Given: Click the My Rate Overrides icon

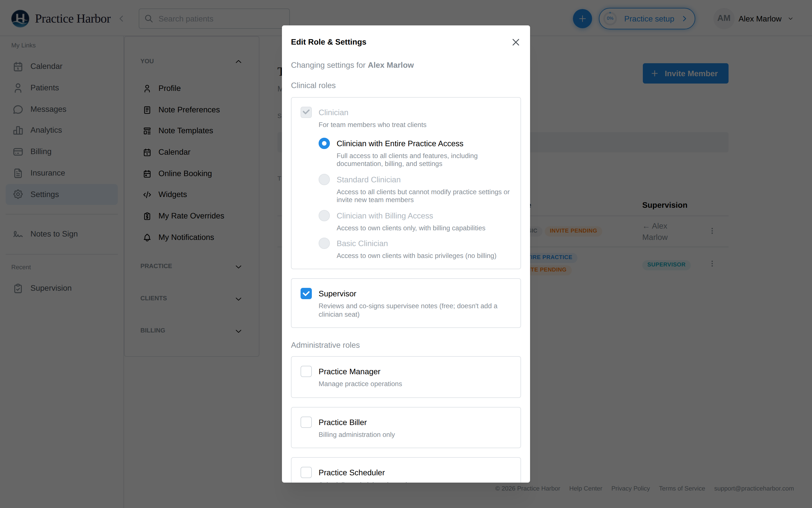Looking at the screenshot, I should coord(147,216).
